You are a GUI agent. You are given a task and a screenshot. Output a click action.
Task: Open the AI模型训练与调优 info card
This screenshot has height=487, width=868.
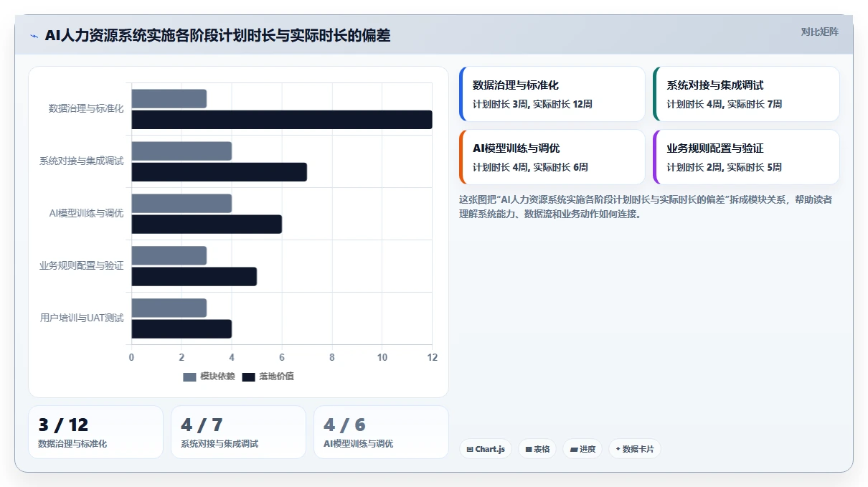pos(552,157)
